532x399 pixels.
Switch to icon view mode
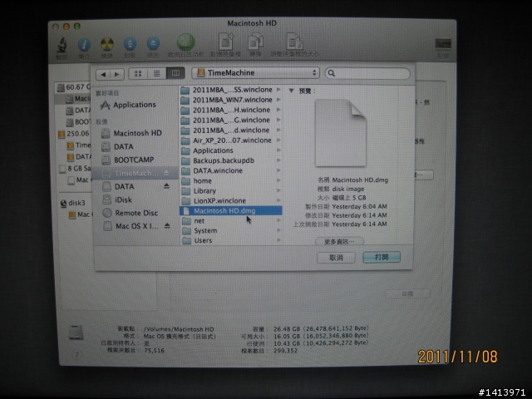138,74
